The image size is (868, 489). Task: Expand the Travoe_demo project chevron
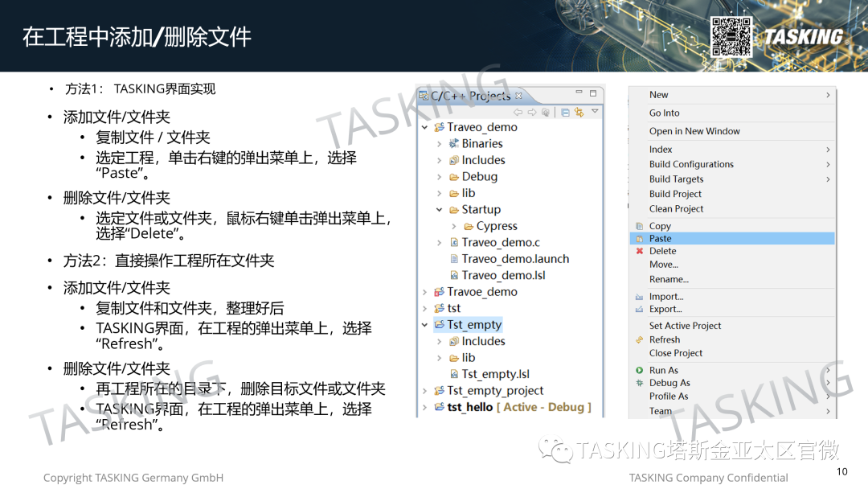point(424,293)
